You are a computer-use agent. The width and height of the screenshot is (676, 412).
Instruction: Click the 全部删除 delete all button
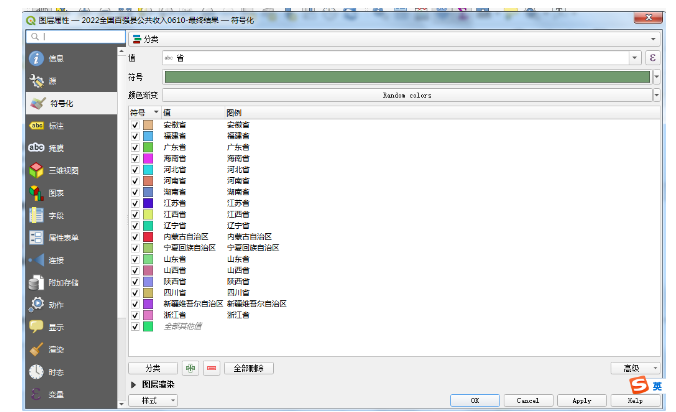pos(249,368)
